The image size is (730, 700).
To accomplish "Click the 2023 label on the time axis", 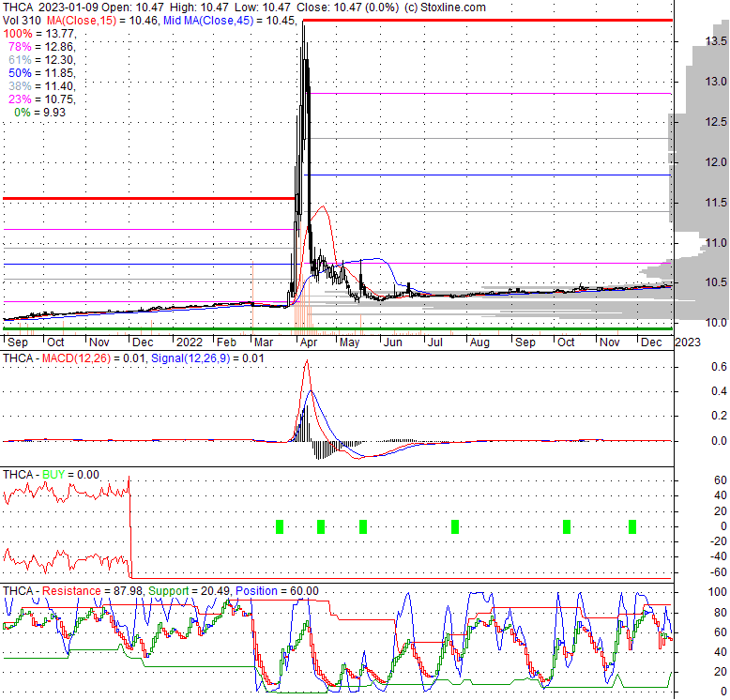I will (x=688, y=342).
